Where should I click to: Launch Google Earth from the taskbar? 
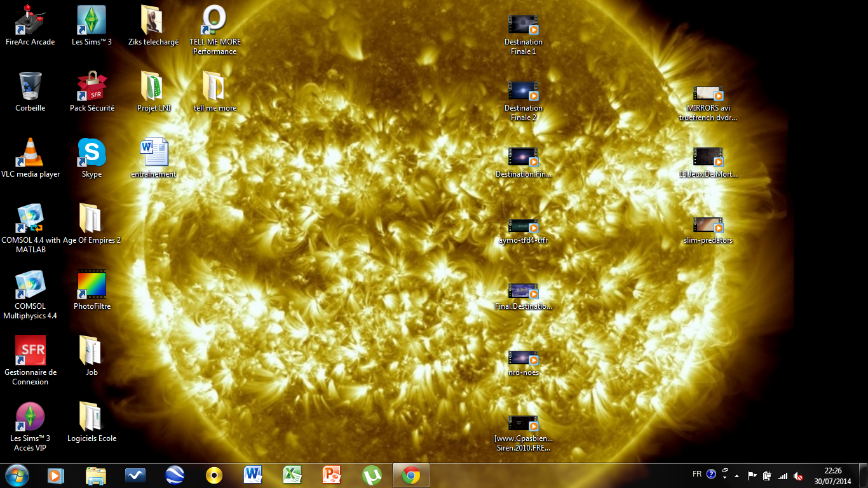click(175, 475)
